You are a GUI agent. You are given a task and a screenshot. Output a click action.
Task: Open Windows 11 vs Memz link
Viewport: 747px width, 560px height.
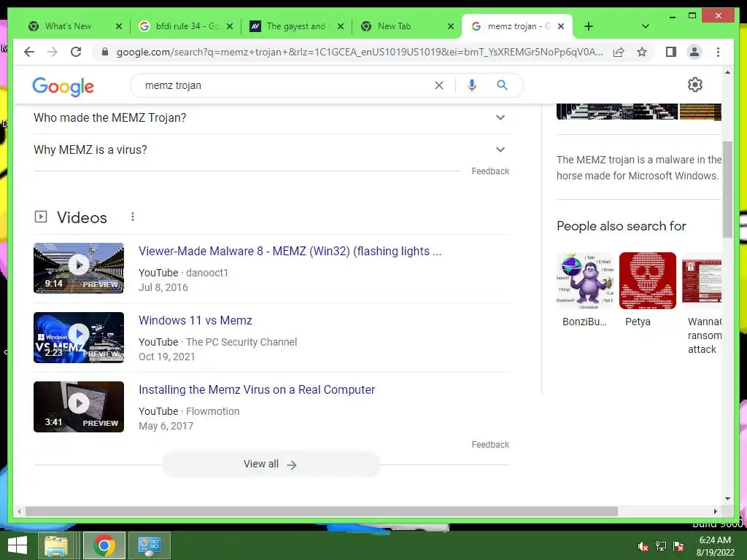click(196, 321)
